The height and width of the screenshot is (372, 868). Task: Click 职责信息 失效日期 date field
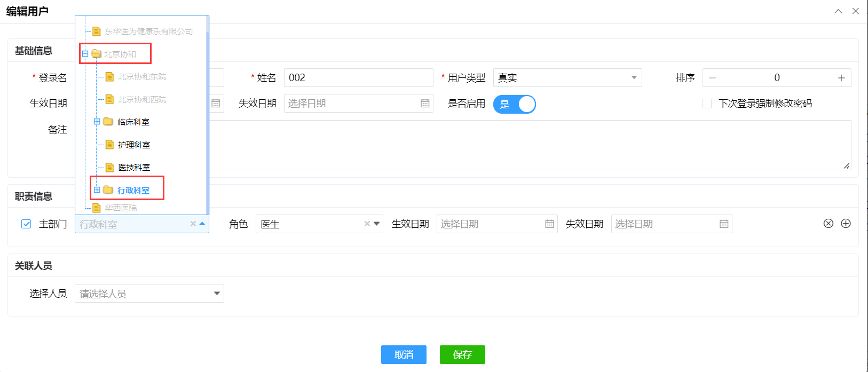672,224
